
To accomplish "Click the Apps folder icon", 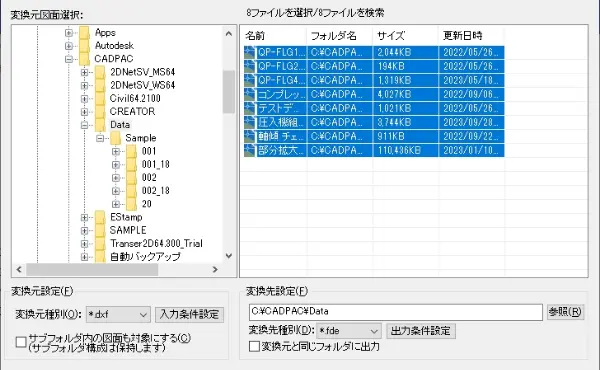I will [85, 33].
